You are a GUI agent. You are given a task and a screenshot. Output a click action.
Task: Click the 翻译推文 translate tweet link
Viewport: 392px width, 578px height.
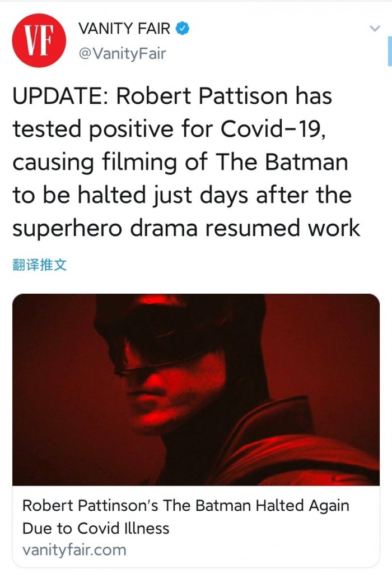tap(39, 265)
